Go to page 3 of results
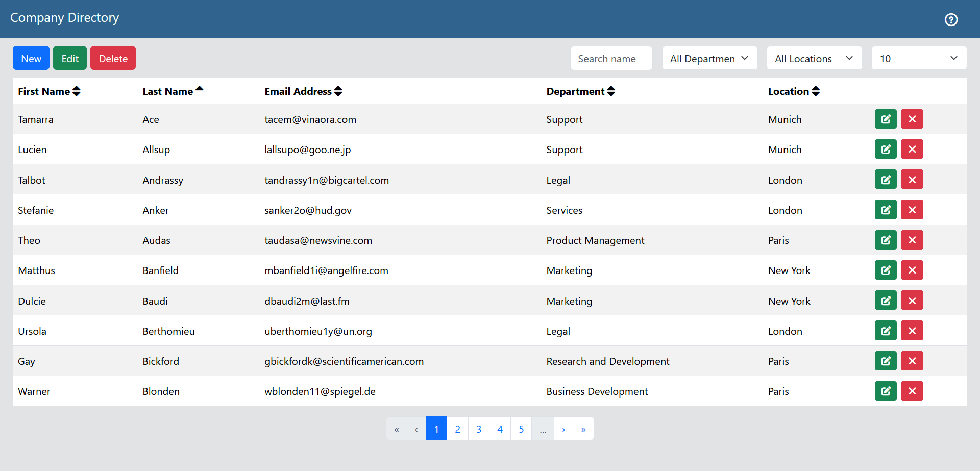The height and width of the screenshot is (471, 980). 478,428
